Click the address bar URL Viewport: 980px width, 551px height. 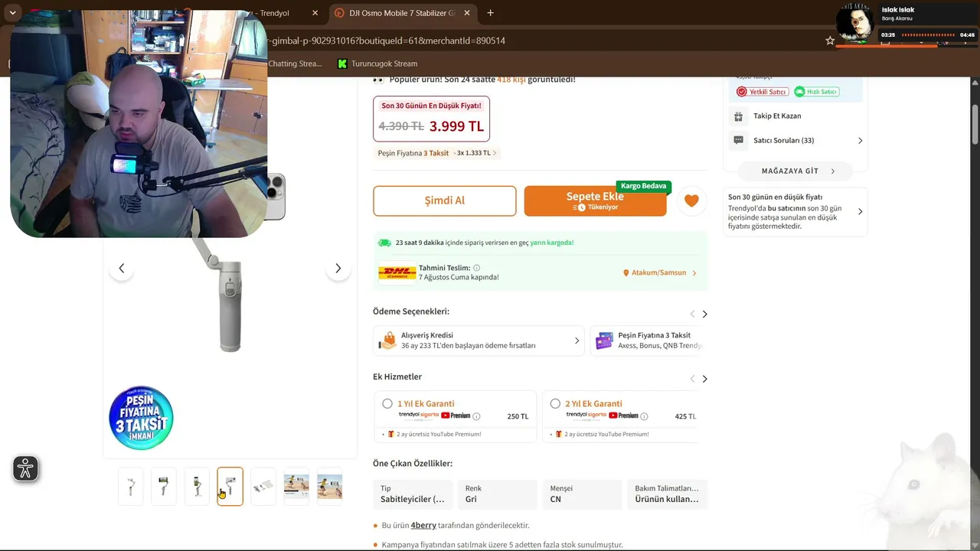385,41
